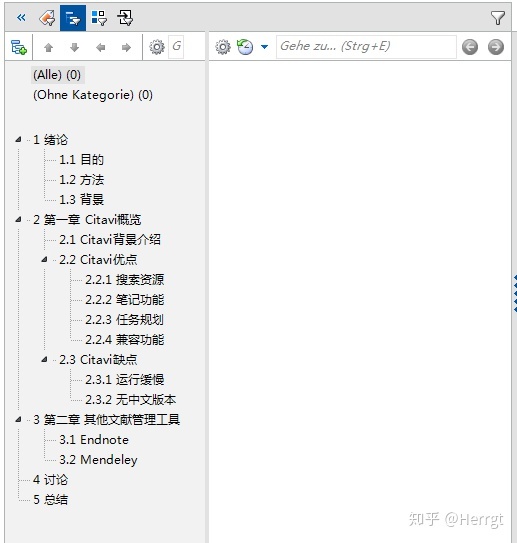Click the import filter icon
517x543 pixels.
pos(125,18)
